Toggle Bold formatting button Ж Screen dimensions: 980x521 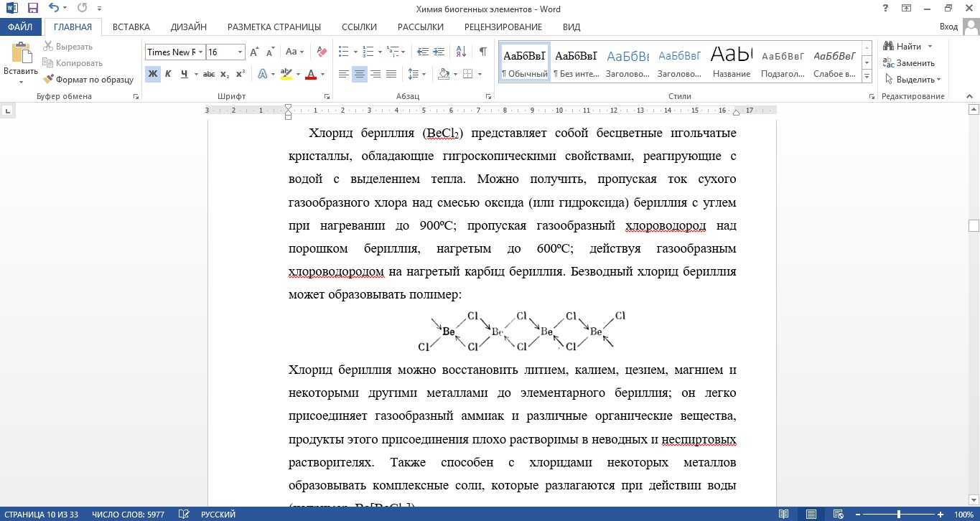pyautogui.click(x=152, y=74)
